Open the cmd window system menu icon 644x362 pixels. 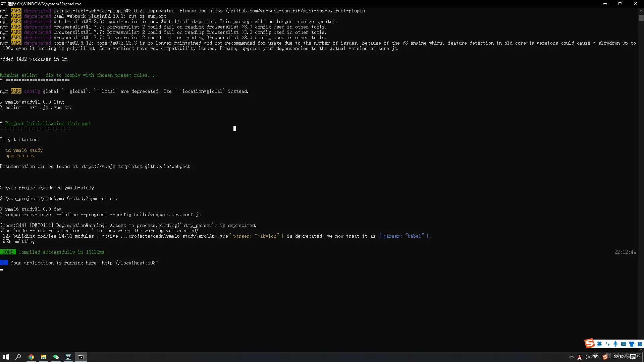[x=3, y=4]
